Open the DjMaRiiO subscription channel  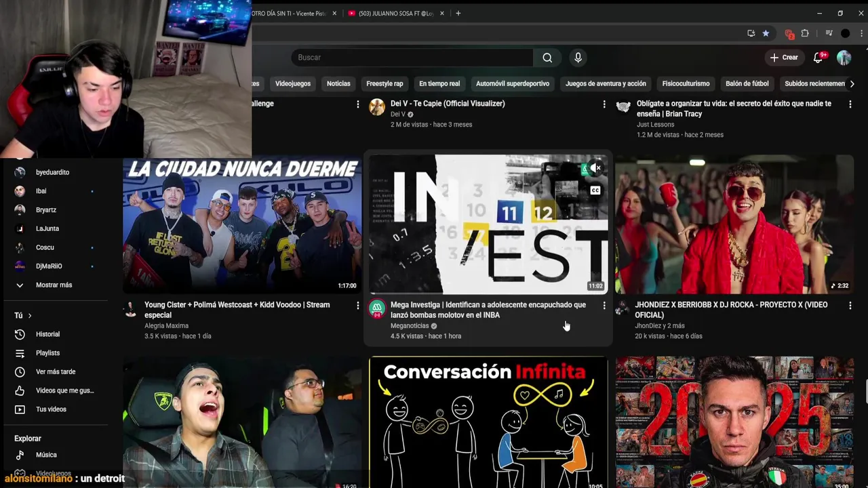pos(56,266)
